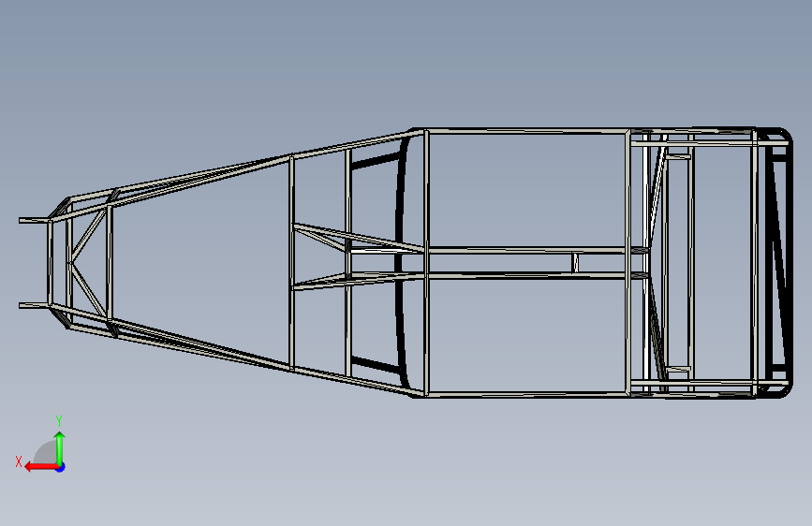This screenshot has width=812, height=526.
Task: Click the red X axis arrow of the triad
Action: [x=41, y=467]
